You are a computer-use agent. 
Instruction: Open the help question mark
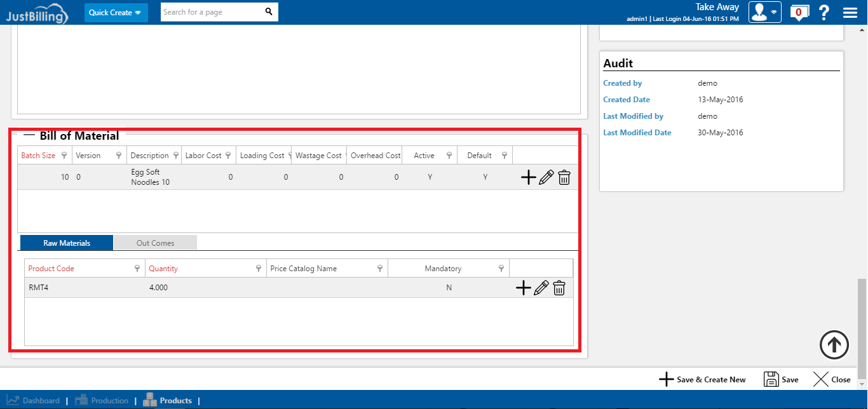click(824, 12)
